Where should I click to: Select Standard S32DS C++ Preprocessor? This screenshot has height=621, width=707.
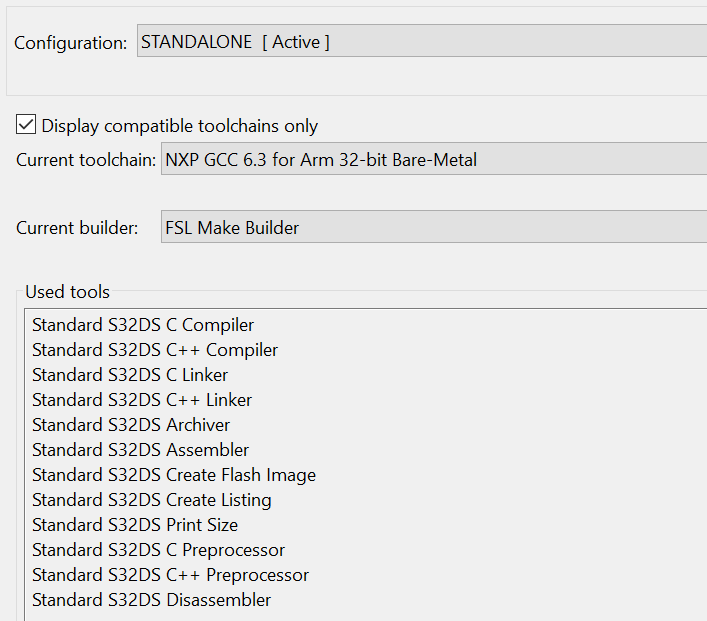coord(170,575)
